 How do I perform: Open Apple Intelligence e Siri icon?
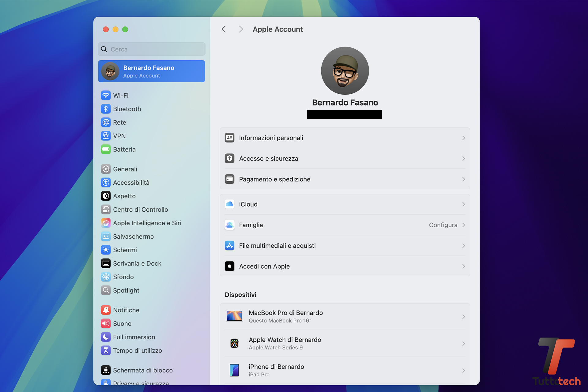[106, 223]
